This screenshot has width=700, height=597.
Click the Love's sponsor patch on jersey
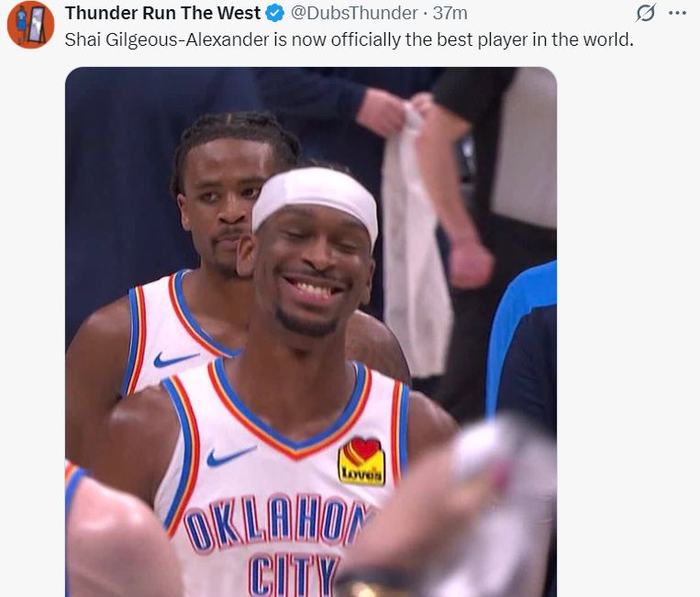(x=362, y=462)
